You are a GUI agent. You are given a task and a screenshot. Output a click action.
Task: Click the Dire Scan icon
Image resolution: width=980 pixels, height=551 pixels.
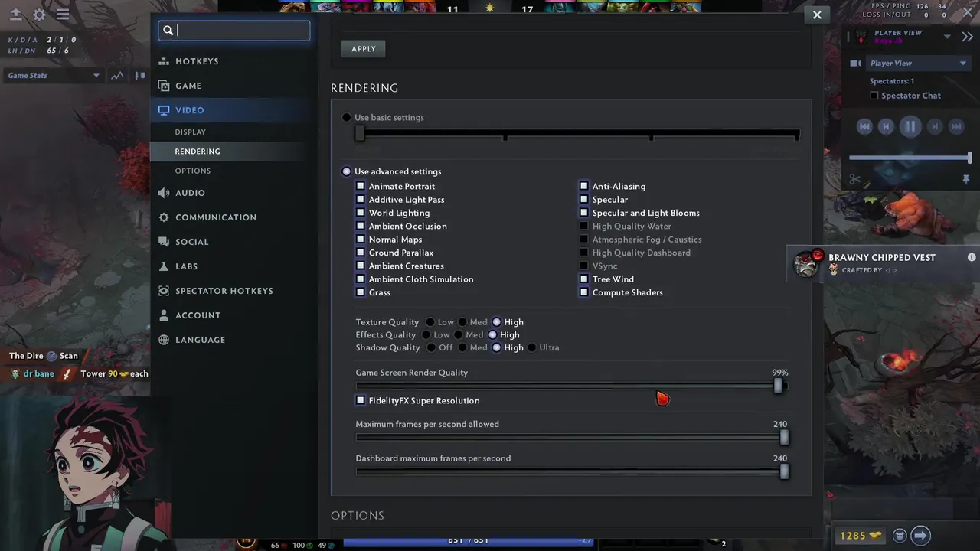pos(51,356)
